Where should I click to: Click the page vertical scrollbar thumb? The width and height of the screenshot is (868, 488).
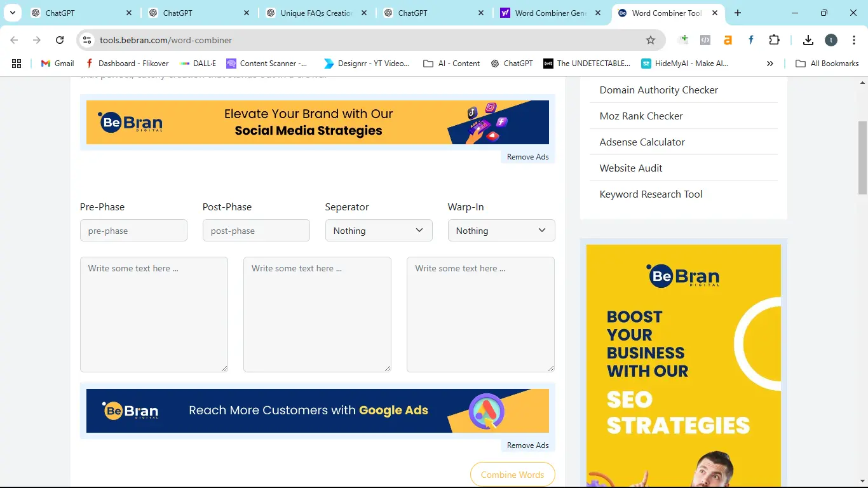point(862,157)
